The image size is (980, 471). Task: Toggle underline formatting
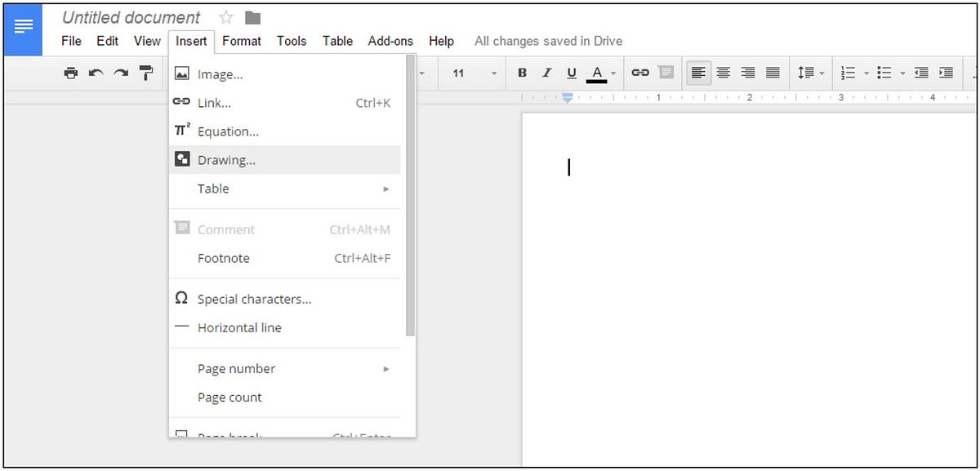pos(572,73)
